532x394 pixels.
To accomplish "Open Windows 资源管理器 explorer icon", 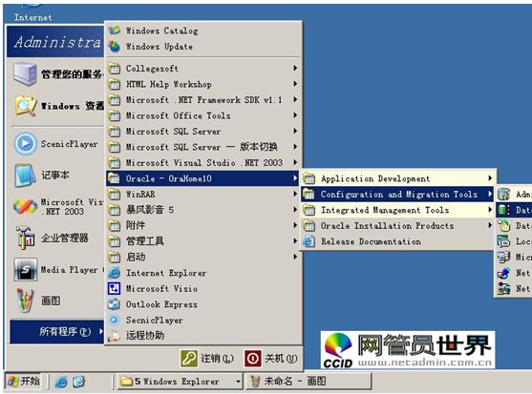I will [x=25, y=106].
